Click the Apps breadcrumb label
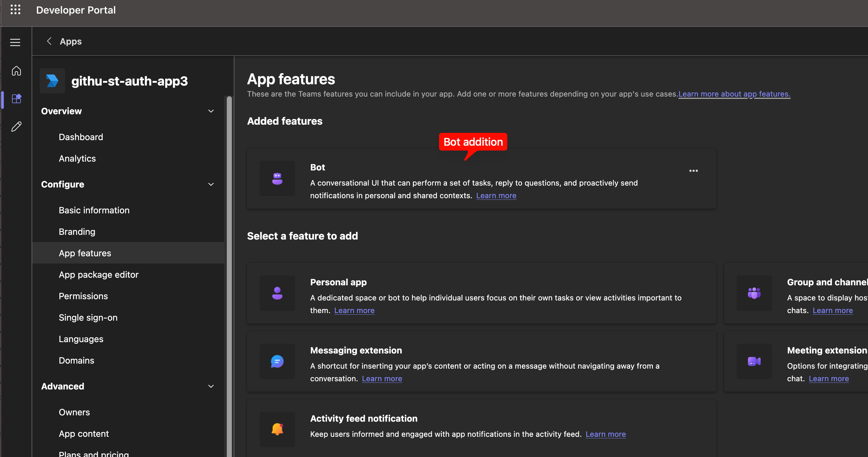Viewport: 868px width, 457px height. click(71, 41)
